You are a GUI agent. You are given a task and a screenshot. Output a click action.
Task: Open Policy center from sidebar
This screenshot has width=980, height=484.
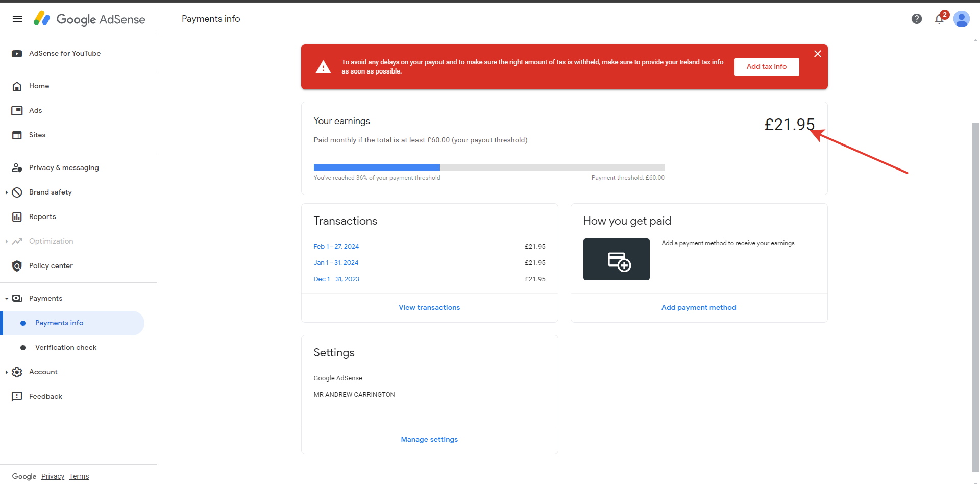click(51, 266)
